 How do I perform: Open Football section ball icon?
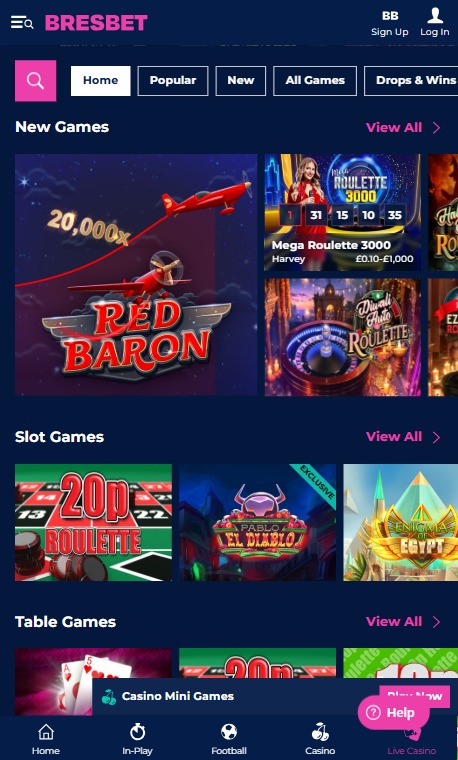point(229,731)
